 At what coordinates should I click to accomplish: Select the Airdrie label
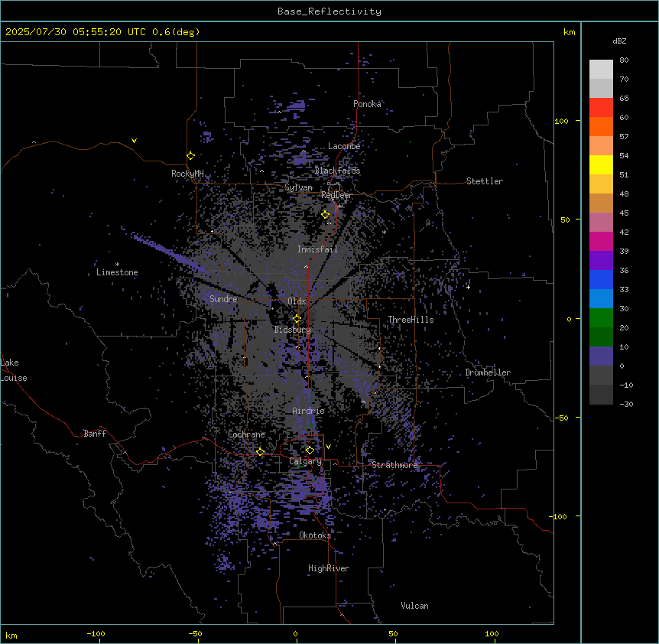(x=309, y=411)
